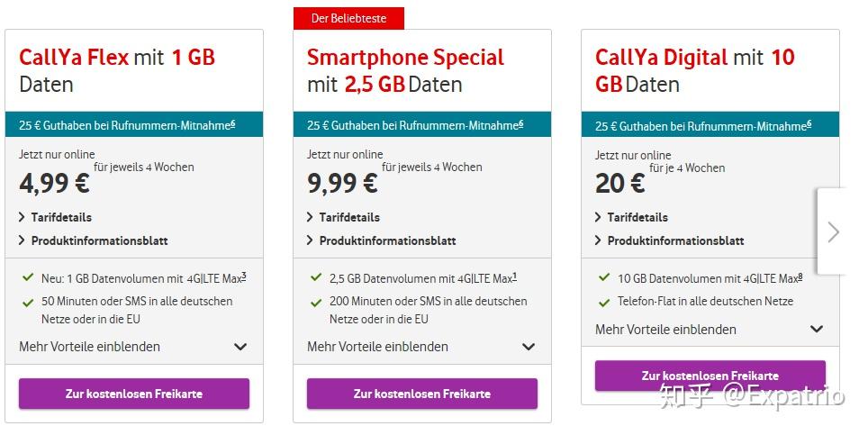Screen dimensions: 868x435
Task: Click footnote 6 in the CallYa Flex Guthaben banner
Action: pyautogui.click(x=232, y=124)
